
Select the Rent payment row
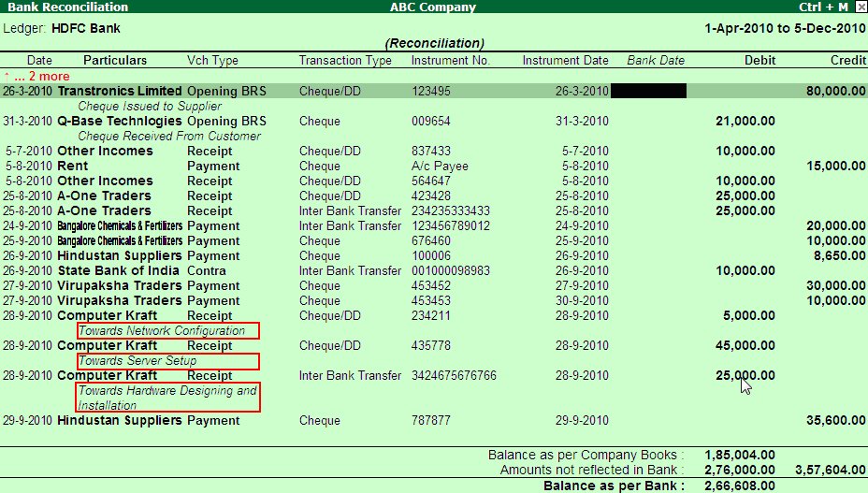pos(434,166)
